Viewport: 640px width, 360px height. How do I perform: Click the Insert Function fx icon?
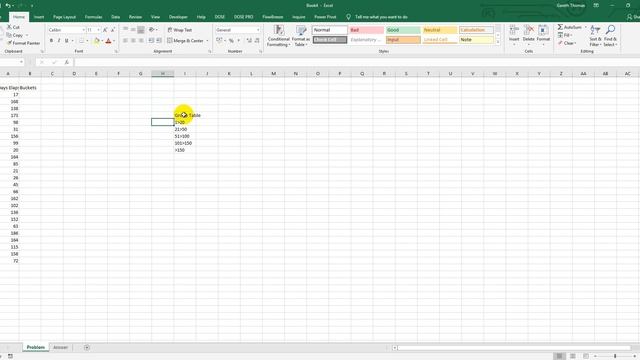click(67, 62)
